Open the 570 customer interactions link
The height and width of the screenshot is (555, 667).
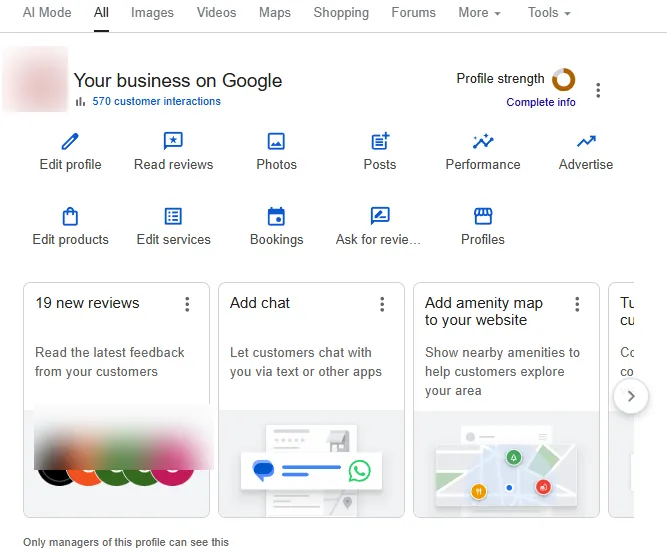point(157,101)
